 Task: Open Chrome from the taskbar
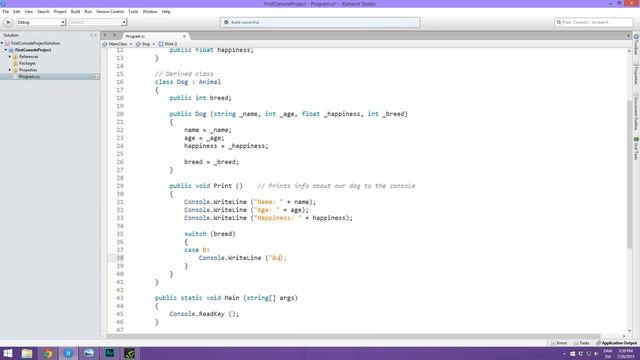pyautogui.click(x=48, y=353)
